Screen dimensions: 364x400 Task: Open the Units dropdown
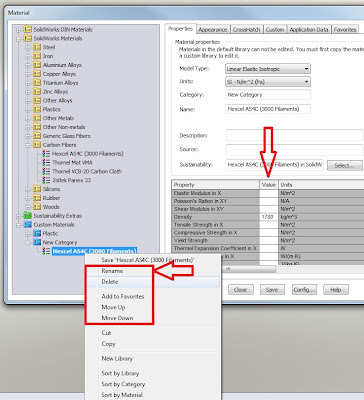[x=268, y=82]
